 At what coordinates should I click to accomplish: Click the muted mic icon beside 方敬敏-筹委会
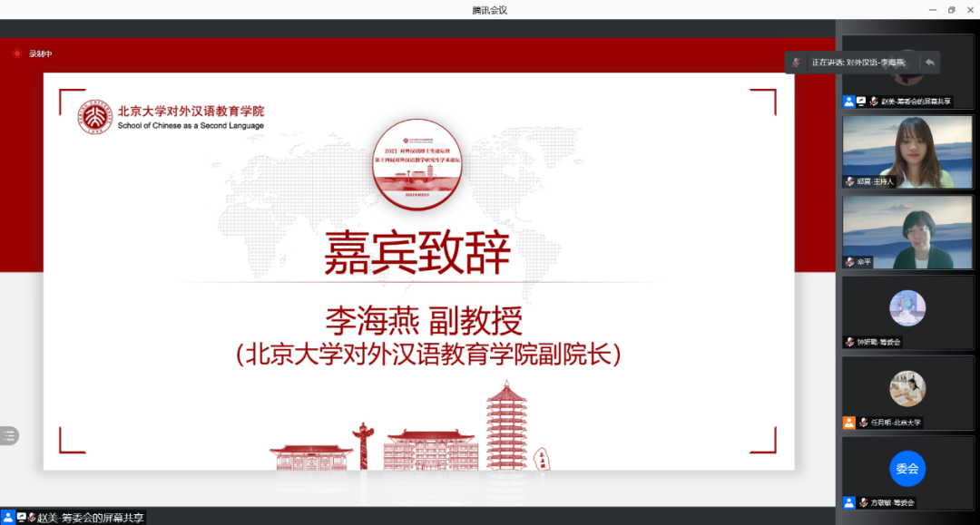(864, 502)
